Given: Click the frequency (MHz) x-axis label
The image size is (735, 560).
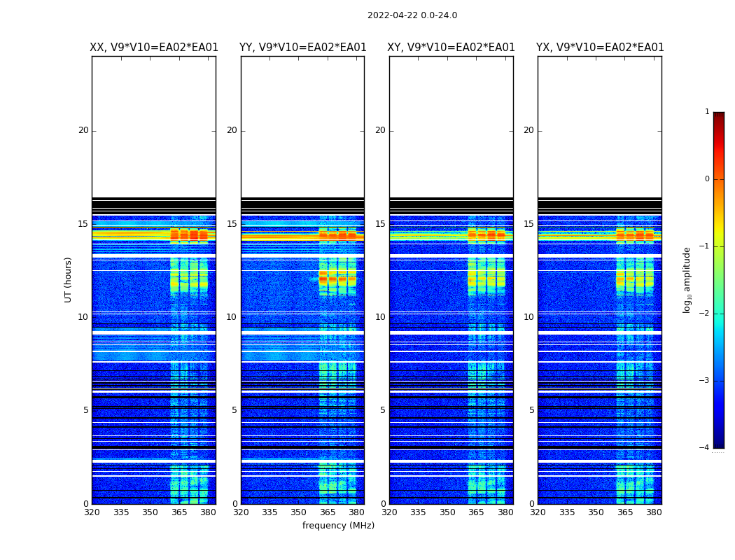Looking at the screenshot, I should pyautogui.click(x=338, y=526).
